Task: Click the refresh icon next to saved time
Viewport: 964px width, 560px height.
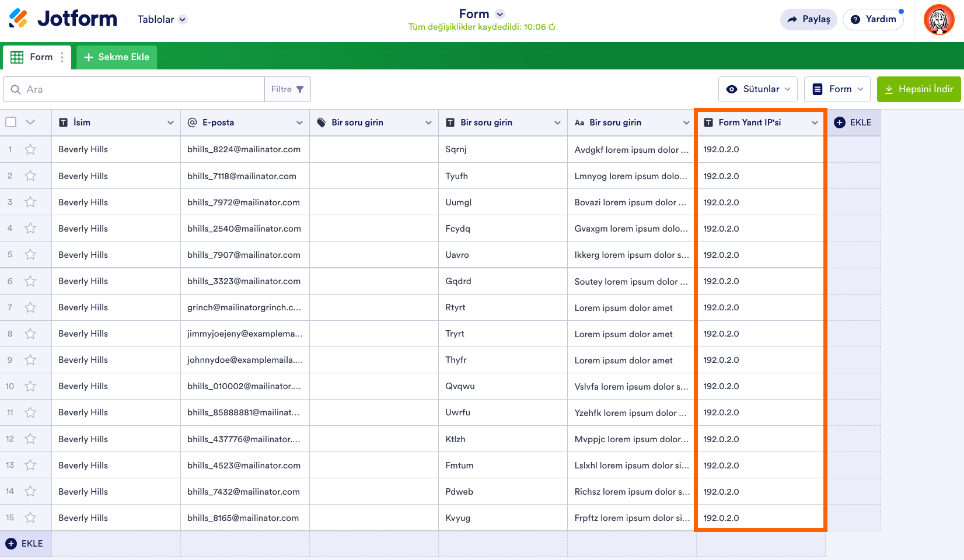Action: click(x=552, y=27)
